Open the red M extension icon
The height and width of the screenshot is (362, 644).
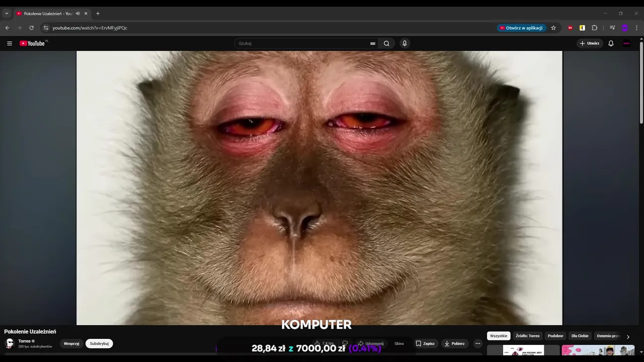click(x=570, y=28)
